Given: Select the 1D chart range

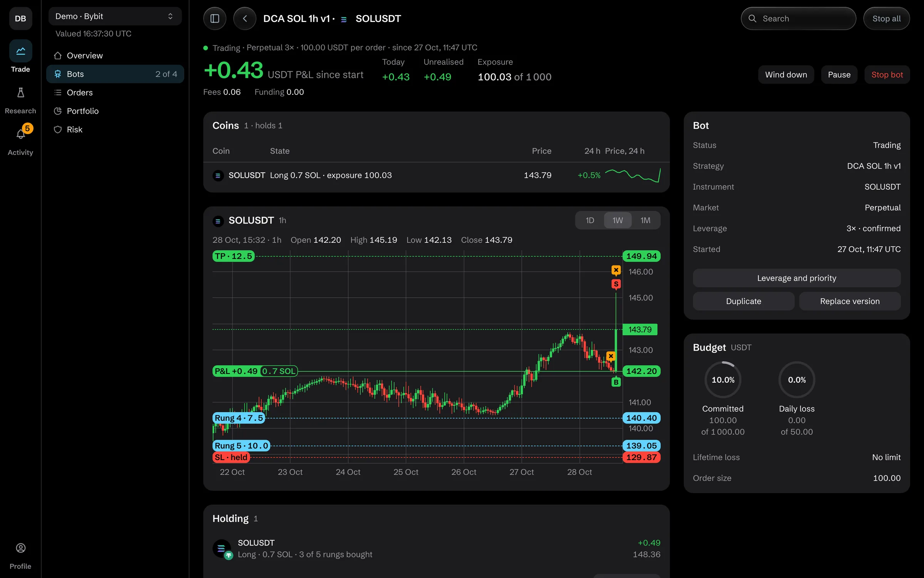Looking at the screenshot, I should tap(590, 220).
